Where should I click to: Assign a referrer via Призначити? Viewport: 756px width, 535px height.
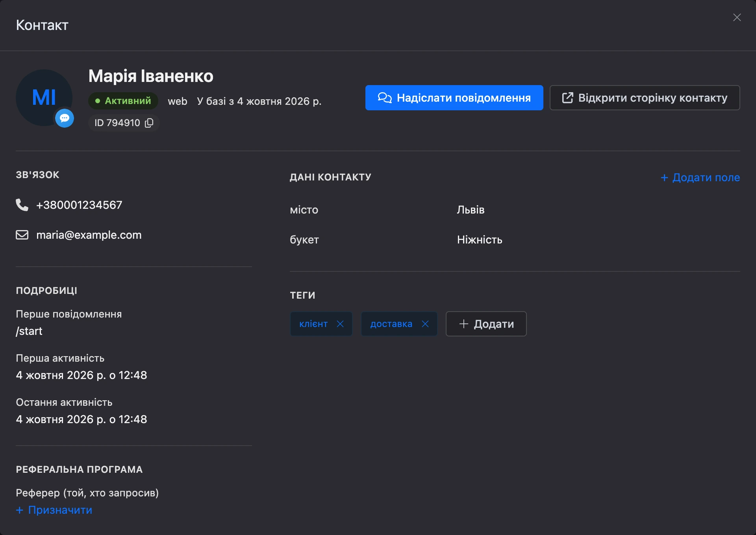(x=54, y=510)
